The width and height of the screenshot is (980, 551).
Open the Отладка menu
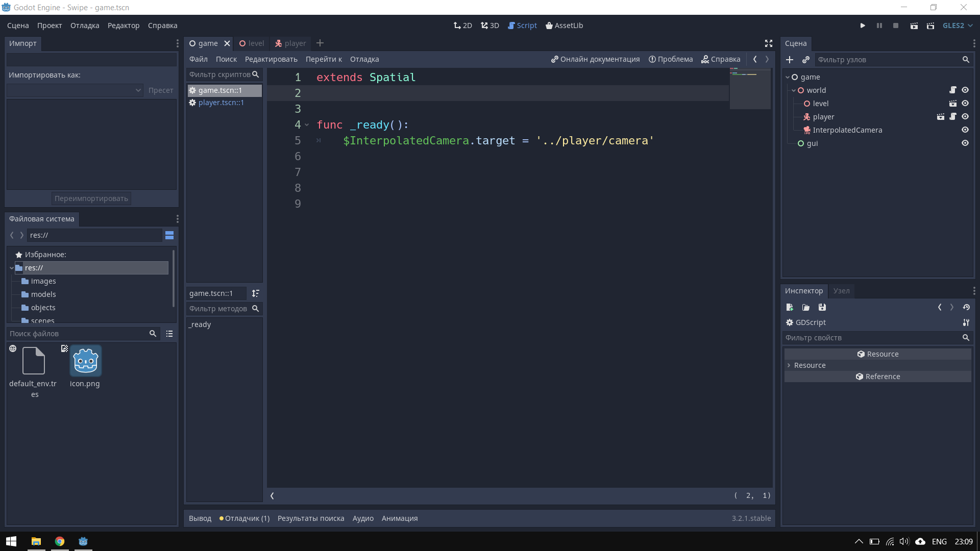coord(84,25)
